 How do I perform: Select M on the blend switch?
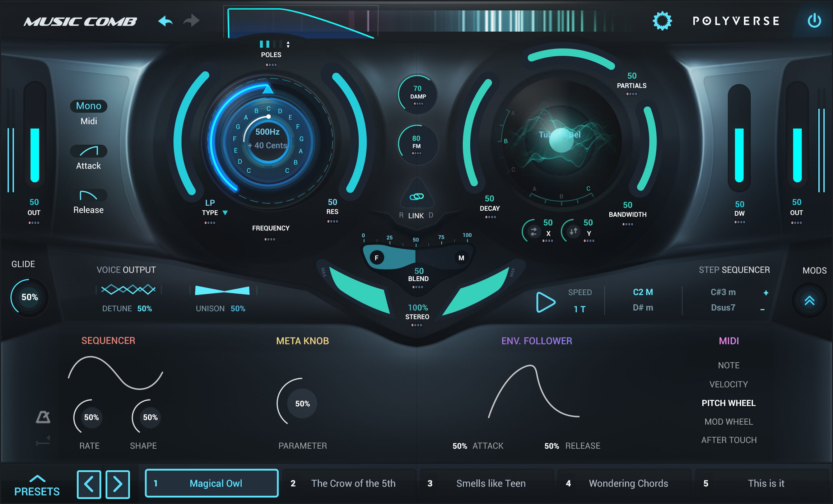click(461, 257)
